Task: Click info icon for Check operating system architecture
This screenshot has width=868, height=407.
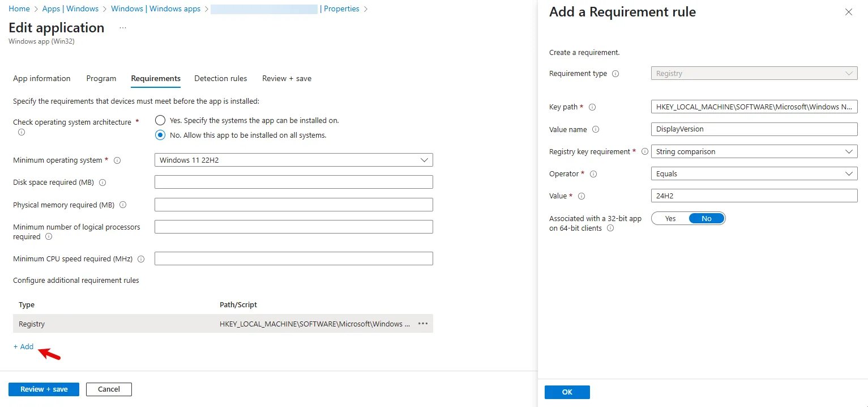Action: [22, 132]
